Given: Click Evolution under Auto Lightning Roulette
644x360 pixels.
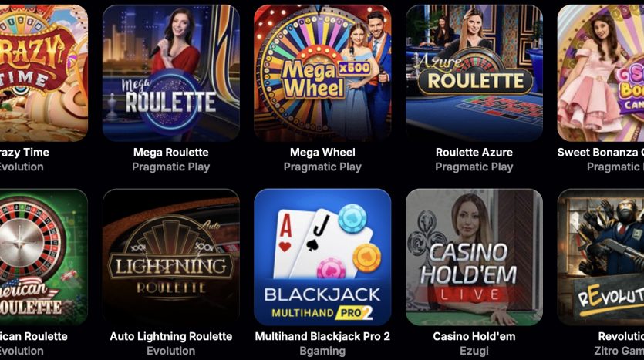Looking at the screenshot, I should 171,351.
